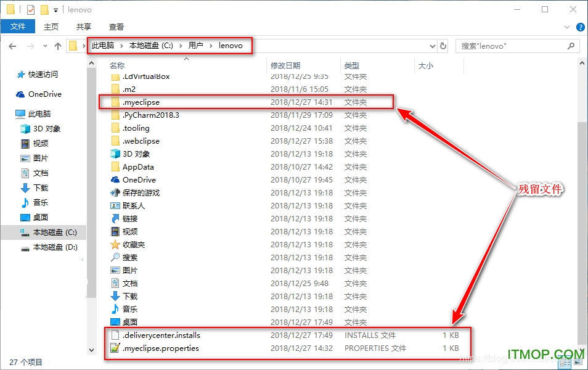Select the .myeclipse.properties file
The image size is (588, 370).
(x=160, y=348)
